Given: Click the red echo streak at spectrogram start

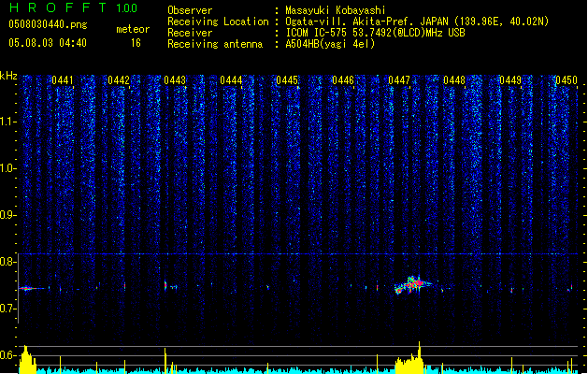Looking at the screenshot, I should pyautogui.click(x=30, y=289).
